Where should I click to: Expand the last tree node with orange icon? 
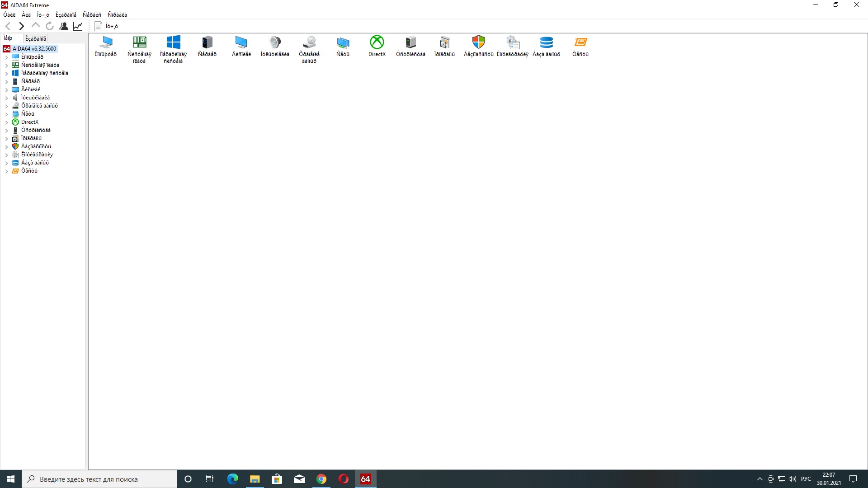(x=6, y=171)
